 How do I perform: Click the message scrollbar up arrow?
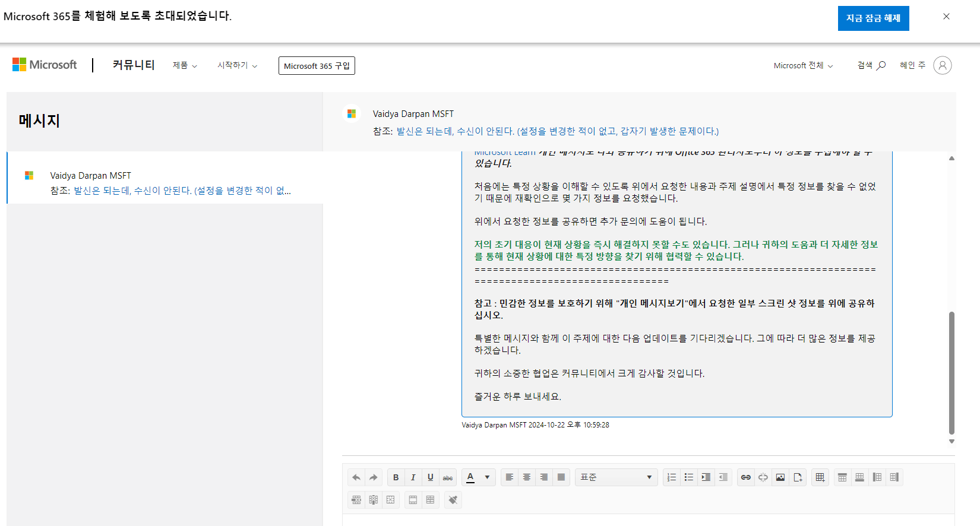951,158
